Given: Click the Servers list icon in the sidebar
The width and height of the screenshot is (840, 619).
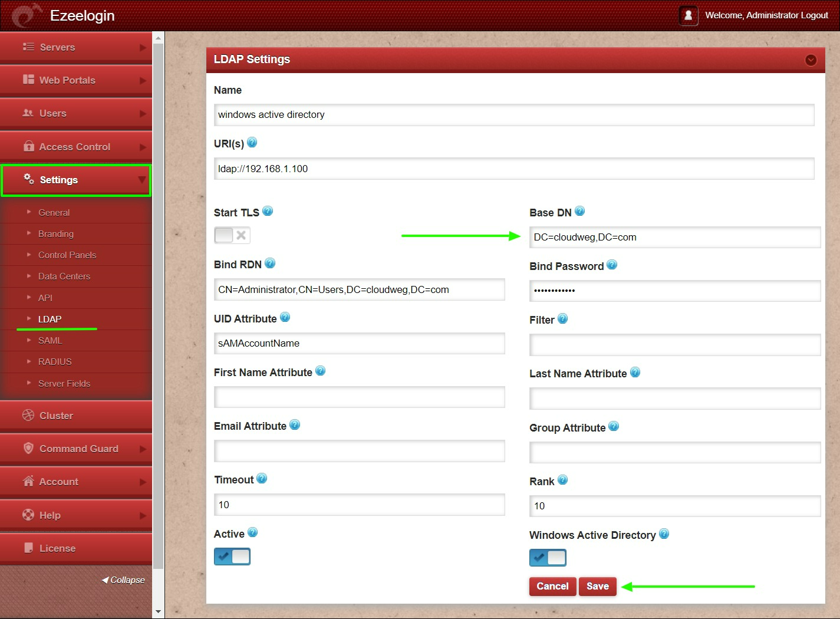Looking at the screenshot, I should tap(28, 47).
